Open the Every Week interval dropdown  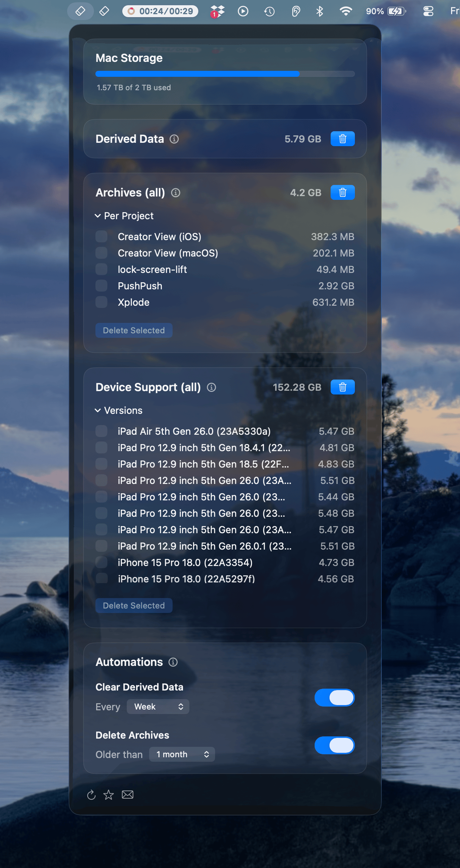click(158, 707)
